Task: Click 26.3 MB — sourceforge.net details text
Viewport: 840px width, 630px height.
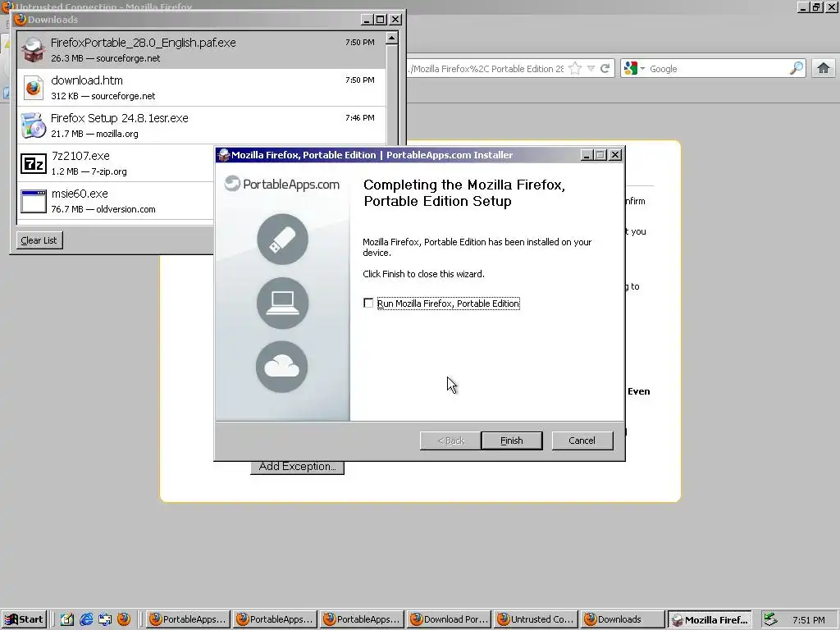Action: tap(106, 58)
